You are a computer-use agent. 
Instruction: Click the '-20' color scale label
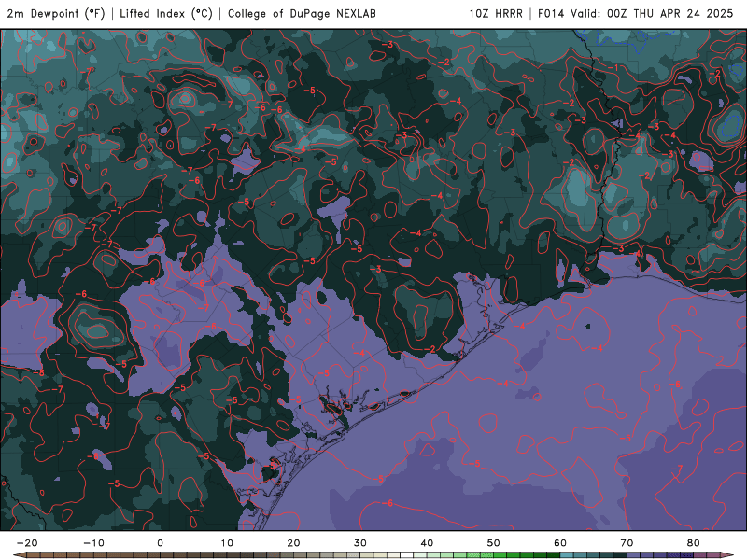(27, 543)
